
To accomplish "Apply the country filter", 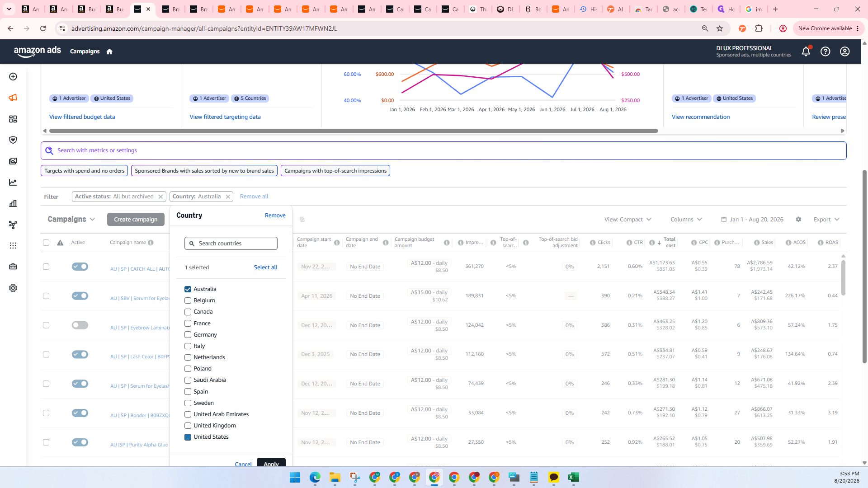I will click(x=271, y=463).
